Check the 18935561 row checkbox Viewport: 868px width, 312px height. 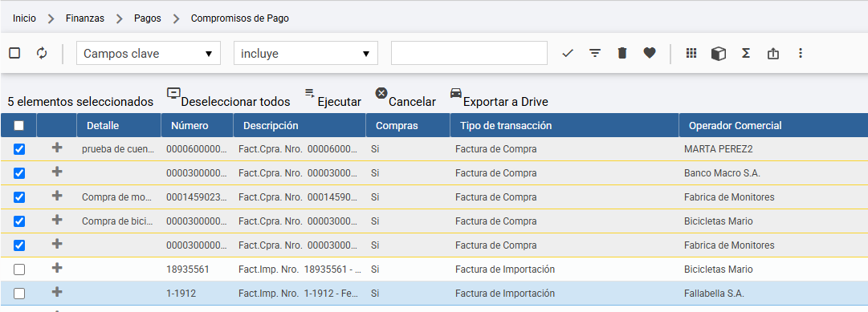[x=18, y=269]
